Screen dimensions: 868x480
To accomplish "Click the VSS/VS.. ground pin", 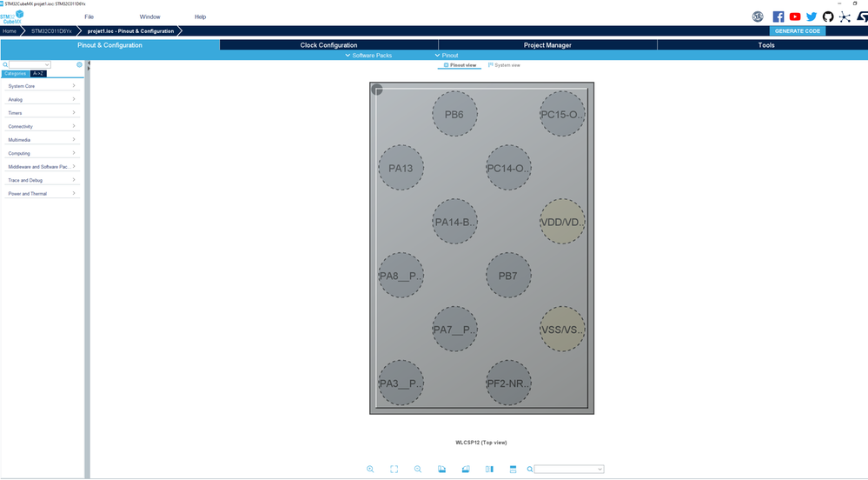I will click(562, 330).
